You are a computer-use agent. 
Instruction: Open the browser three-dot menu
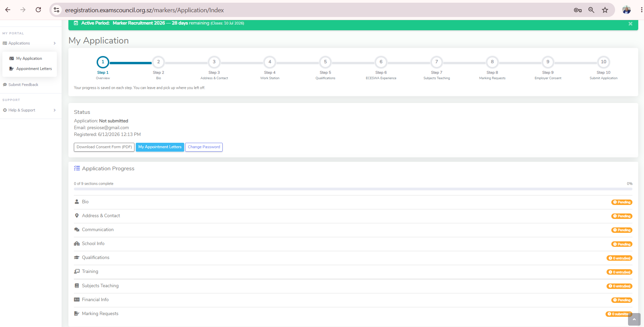click(x=641, y=10)
